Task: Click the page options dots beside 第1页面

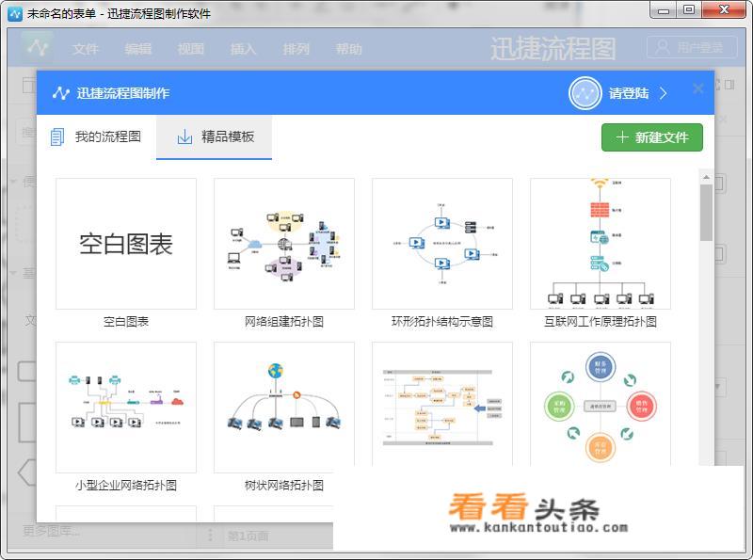Action: 210,536
